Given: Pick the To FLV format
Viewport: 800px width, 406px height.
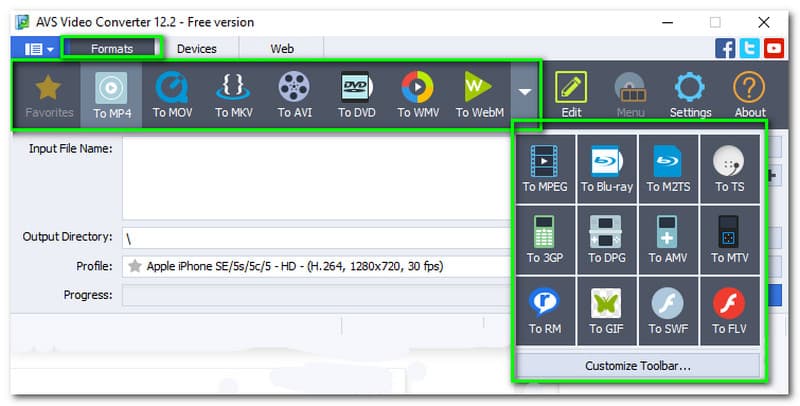Looking at the screenshot, I should [730, 311].
